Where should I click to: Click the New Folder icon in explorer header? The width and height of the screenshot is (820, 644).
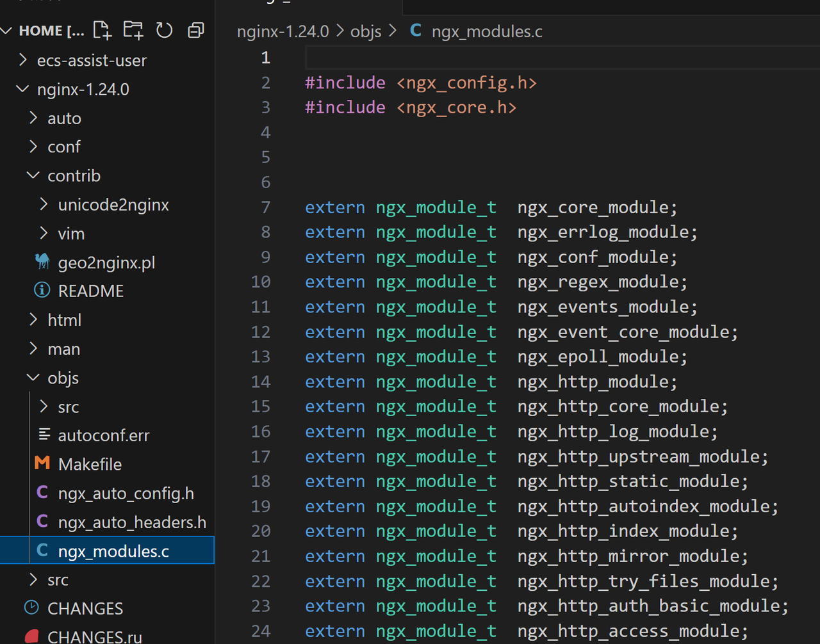(133, 30)
